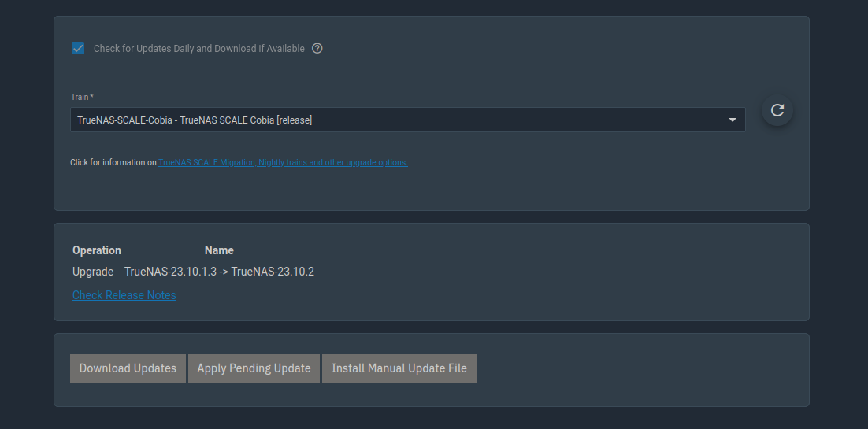Image resolution: width=868 pixels, height=429 pixels.
Task: Open the Train selection combo box
Action: point(407,120)
